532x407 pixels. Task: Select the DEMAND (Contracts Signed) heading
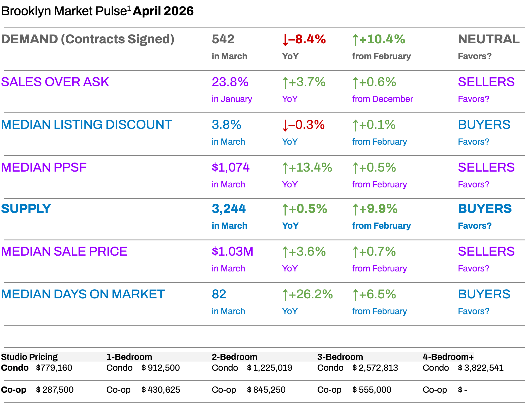[88, 39]
